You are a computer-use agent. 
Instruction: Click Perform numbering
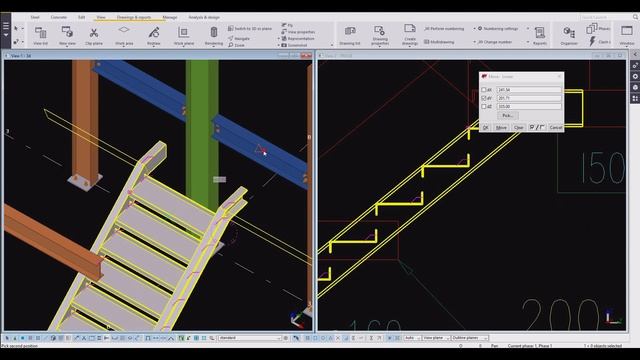444,29
